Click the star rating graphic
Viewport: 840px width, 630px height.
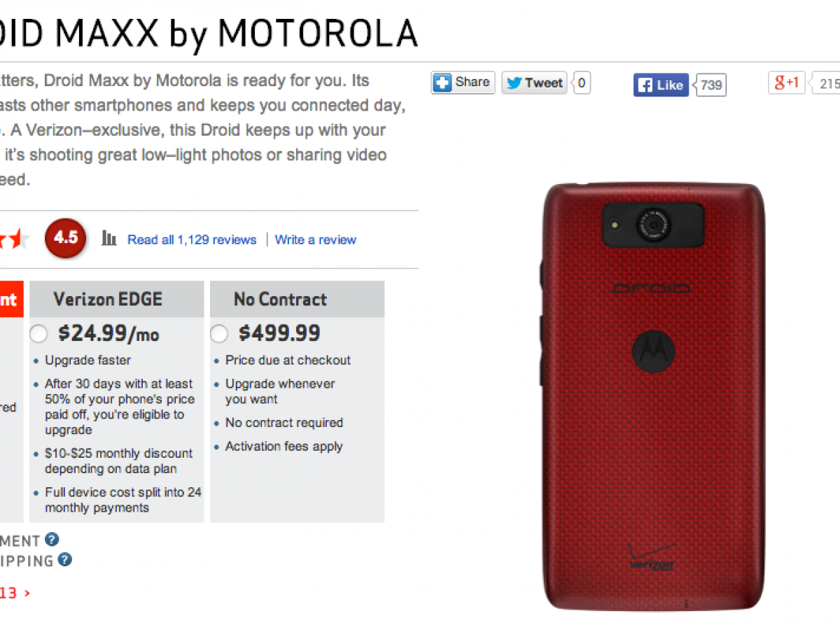(15, 239)
